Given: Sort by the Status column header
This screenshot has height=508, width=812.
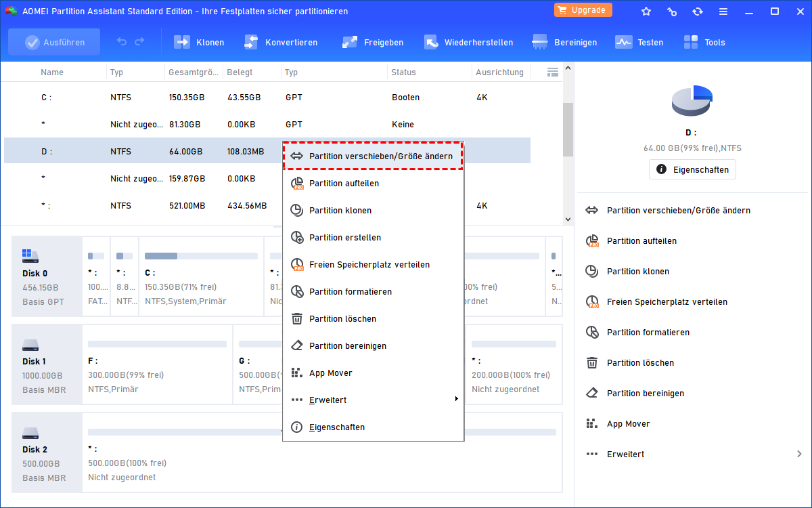Looking at the screenshot, I should (x=404, y=72).
